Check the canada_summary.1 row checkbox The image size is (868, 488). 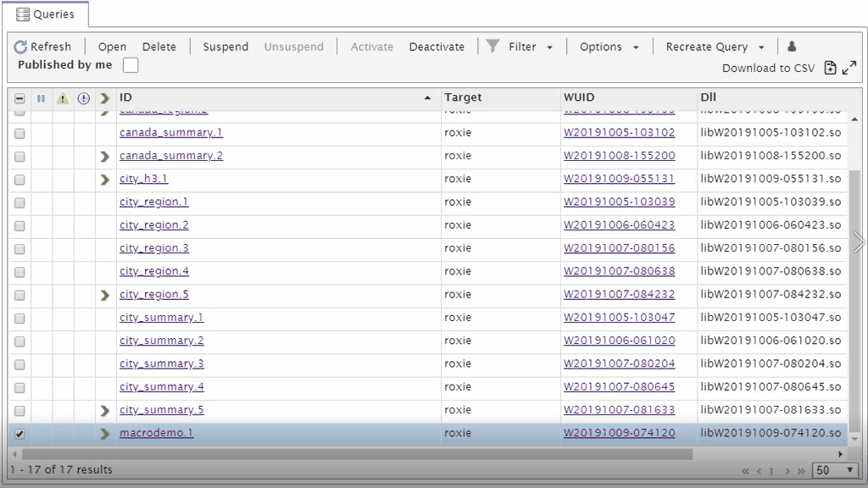point(19,133)
